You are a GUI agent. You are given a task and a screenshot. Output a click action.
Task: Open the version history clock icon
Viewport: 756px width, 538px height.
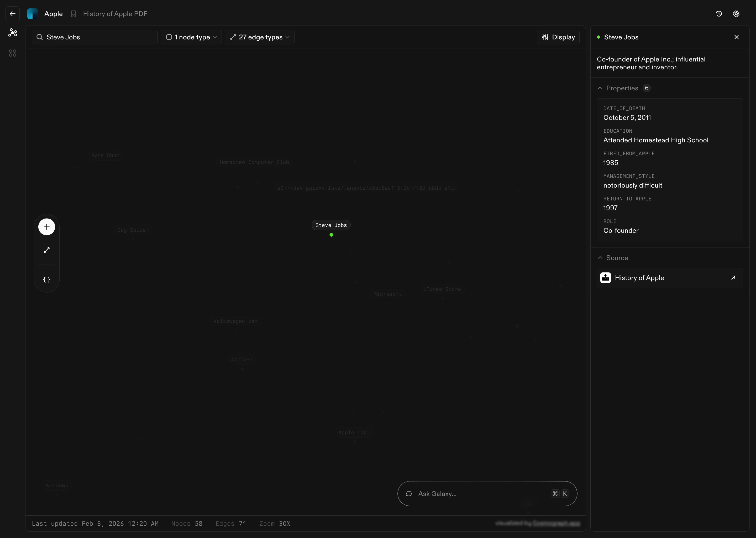click(x=719, y=14)
